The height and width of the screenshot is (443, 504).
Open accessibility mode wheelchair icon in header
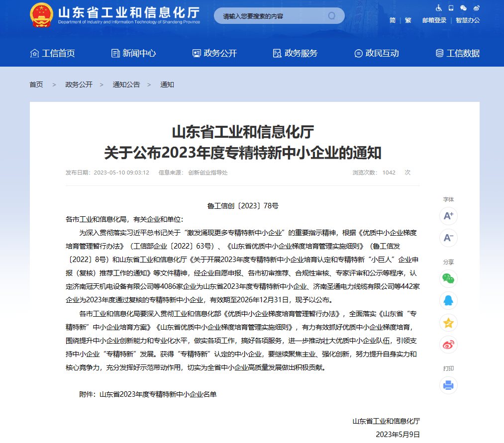(439, 8)
